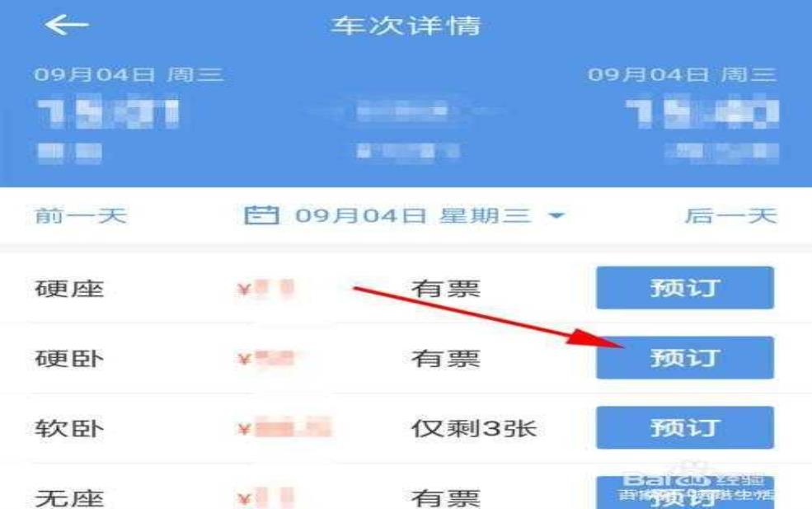Tap the back arrow icon

coord(67,25)
